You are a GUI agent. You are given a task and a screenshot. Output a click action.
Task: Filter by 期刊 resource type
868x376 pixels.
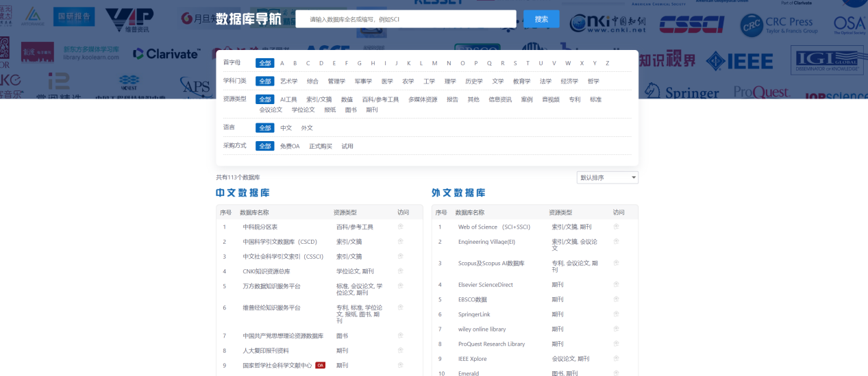click(372, 110)
